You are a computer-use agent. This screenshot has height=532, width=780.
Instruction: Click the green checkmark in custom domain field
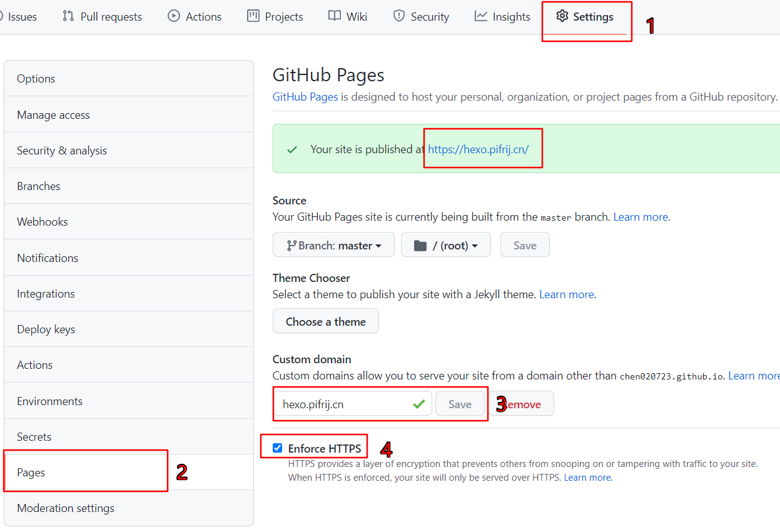[419, 404]
